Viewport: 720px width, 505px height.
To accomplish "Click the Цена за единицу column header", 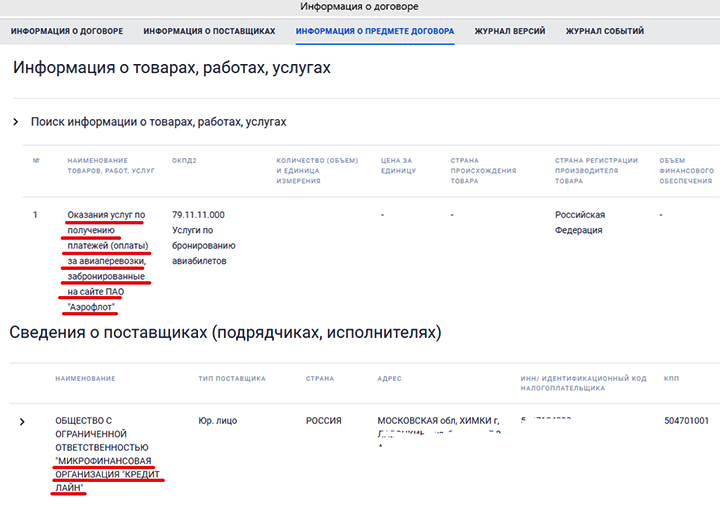I will [397, 165].
